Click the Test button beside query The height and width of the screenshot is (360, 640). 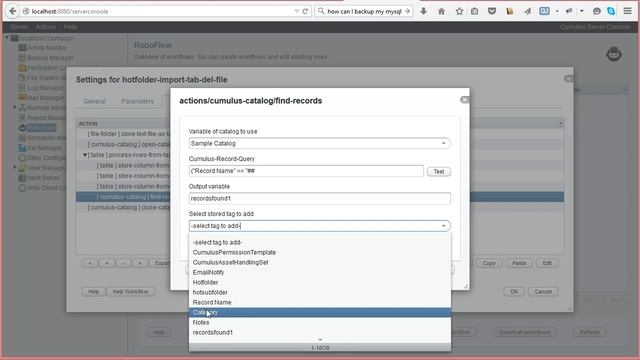click(x=439, y=171)
